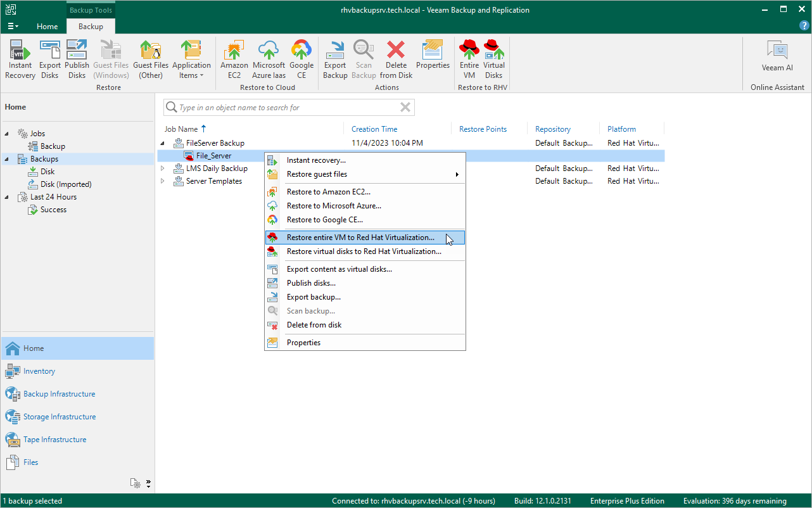
Task: Open navigation pane options gear button
Action: click(x=136, y=483)
